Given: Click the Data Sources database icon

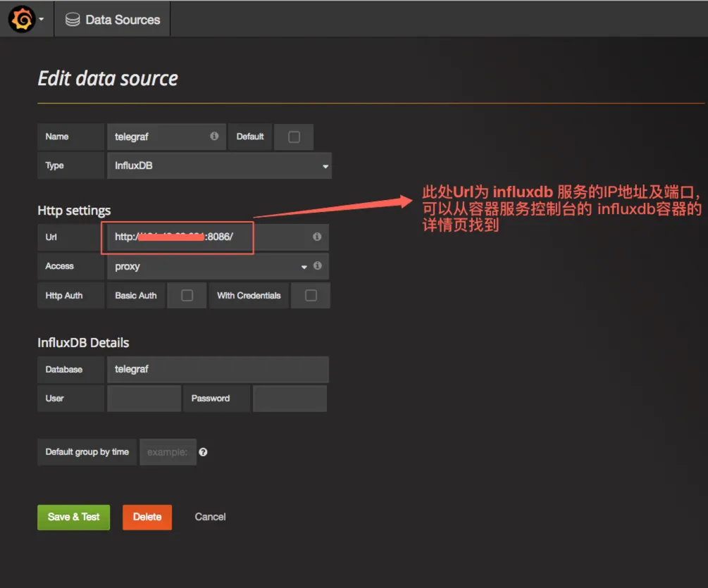Looking at the screenshot, I should [73, 20].
